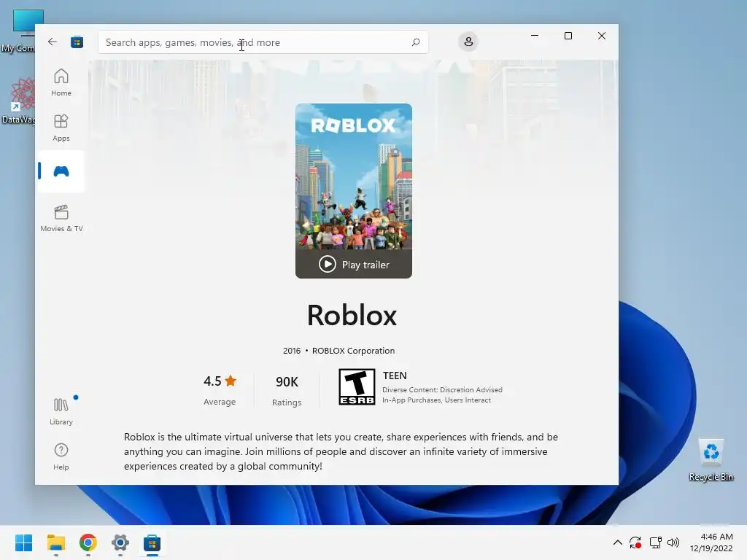The image size is (747, 560).
Task: Select the Gaming controller tab
Action: (61, 171)
